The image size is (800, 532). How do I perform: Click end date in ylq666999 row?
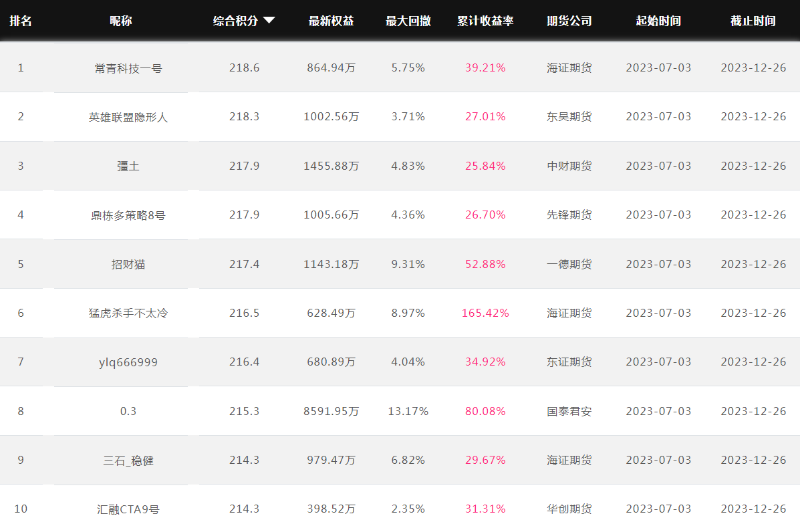click(x=754, y=362)
